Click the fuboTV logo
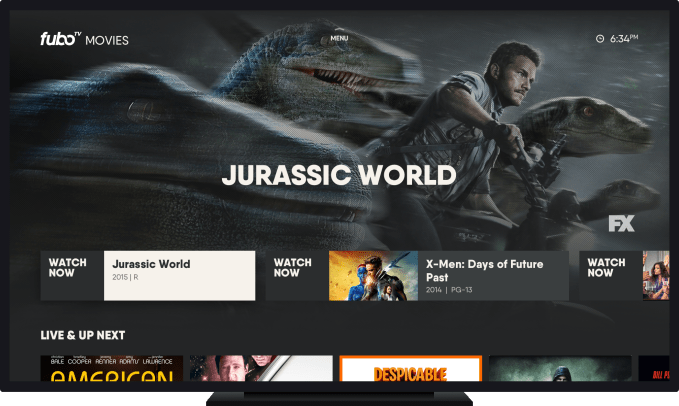The height and width of the screenshot is (406, 679). coord(61,39)
